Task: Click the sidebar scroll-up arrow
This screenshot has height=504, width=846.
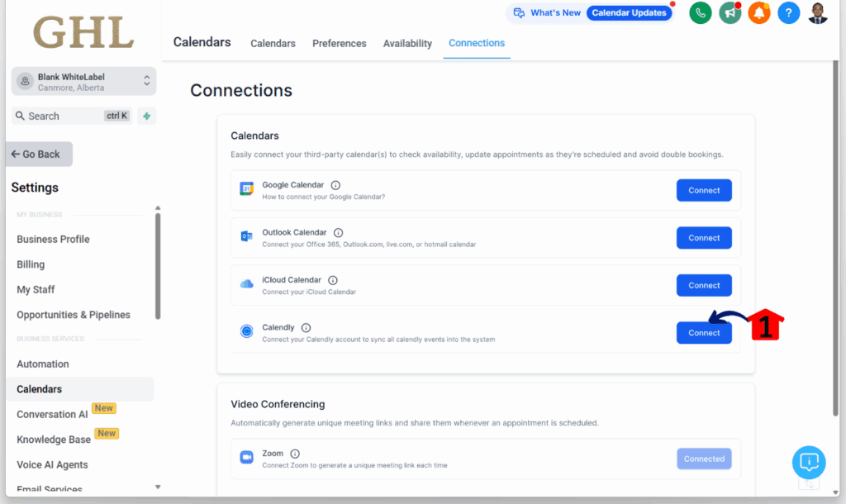Action: point(158,207)
